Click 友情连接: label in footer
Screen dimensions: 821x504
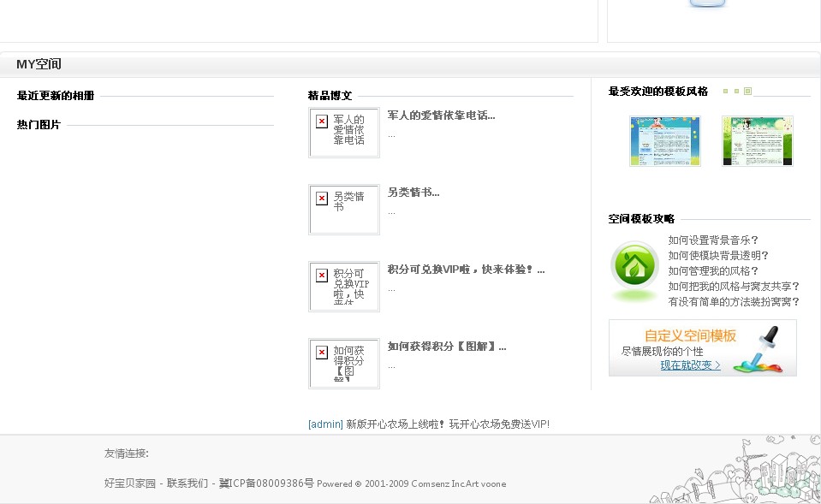coord(126,454)
